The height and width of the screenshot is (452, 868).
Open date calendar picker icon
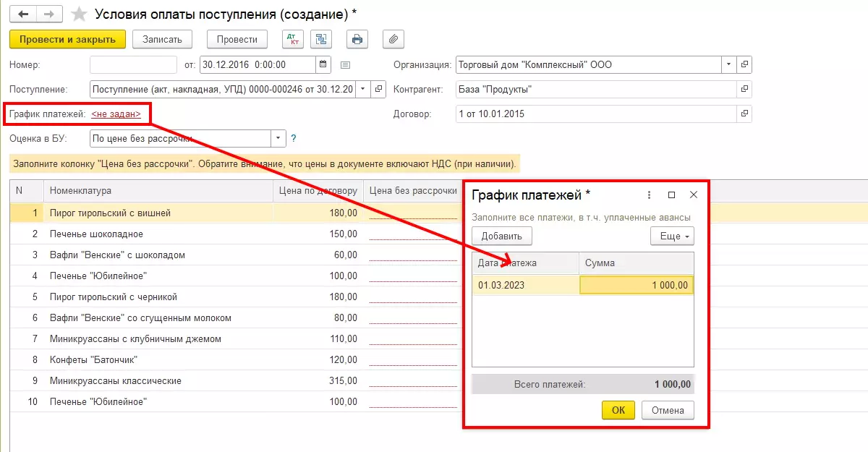point(323,64)
